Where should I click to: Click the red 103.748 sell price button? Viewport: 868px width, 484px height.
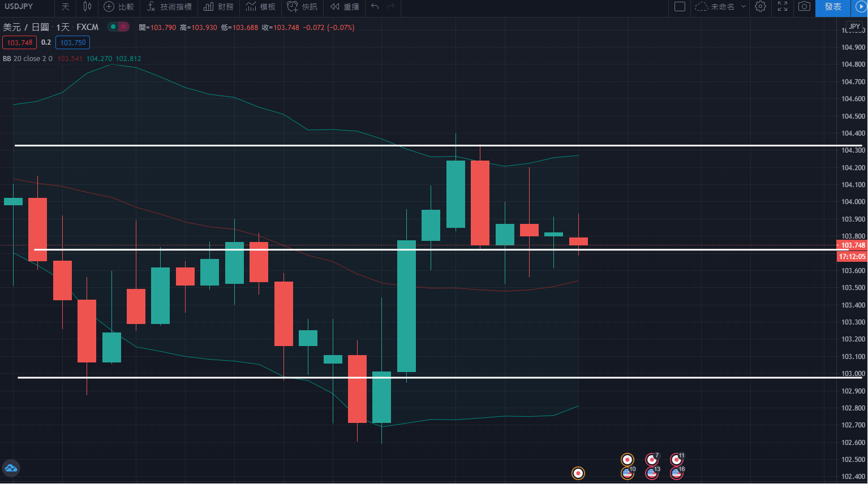(19, 42)
